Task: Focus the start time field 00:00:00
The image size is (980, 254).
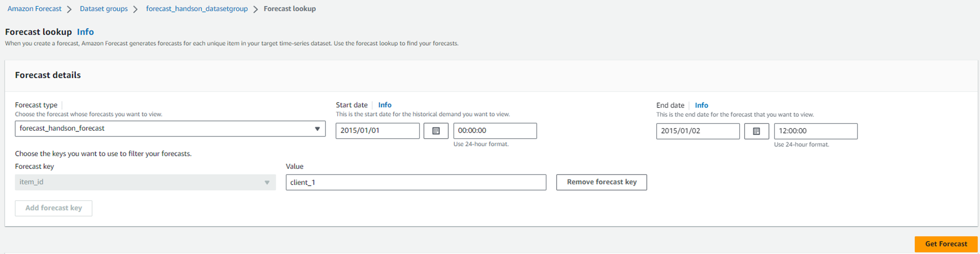Action: coord(494,131)
